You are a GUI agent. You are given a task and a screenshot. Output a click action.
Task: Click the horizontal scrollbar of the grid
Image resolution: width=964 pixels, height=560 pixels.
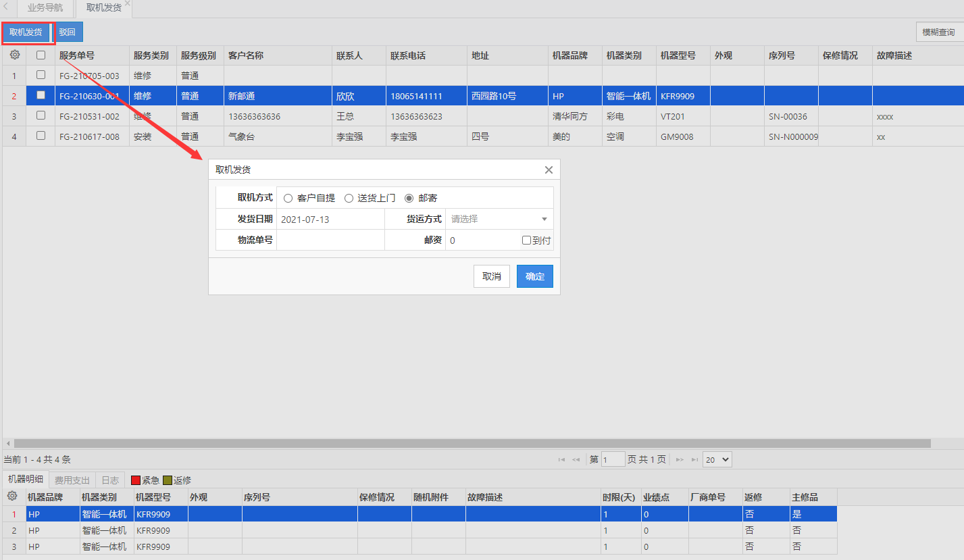[x=472, y=444]
